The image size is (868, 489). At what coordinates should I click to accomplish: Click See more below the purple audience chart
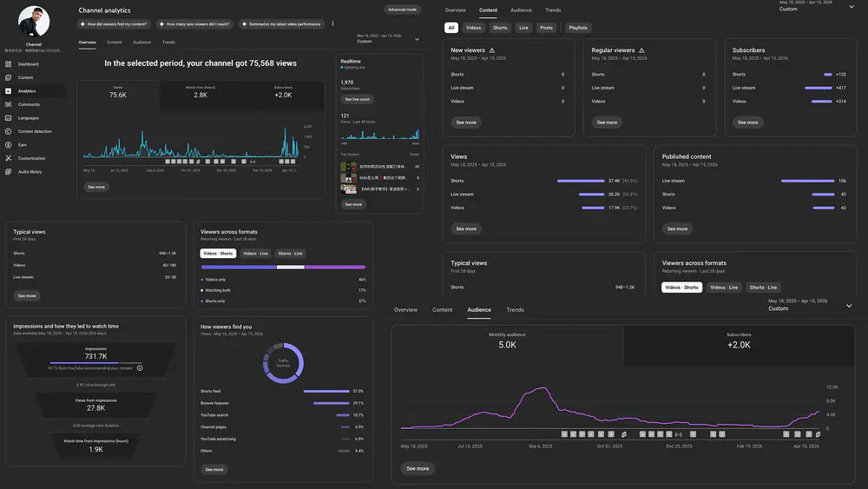pyautogui.click(x=418, y=468)
